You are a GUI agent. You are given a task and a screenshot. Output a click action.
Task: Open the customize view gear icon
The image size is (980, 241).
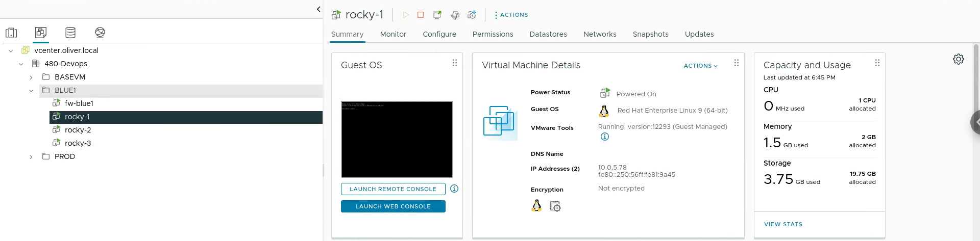pos(959,59)
